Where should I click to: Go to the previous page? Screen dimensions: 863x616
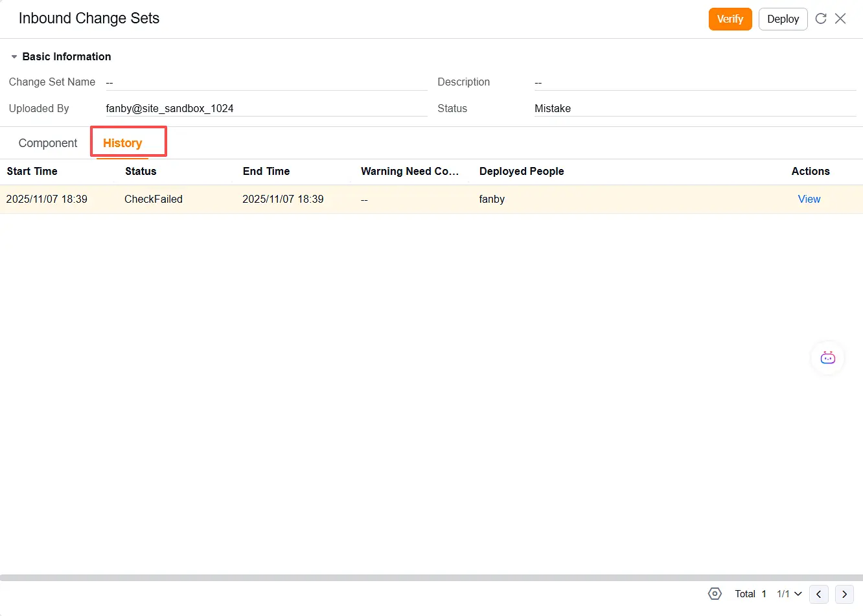[x=819, y=594]
